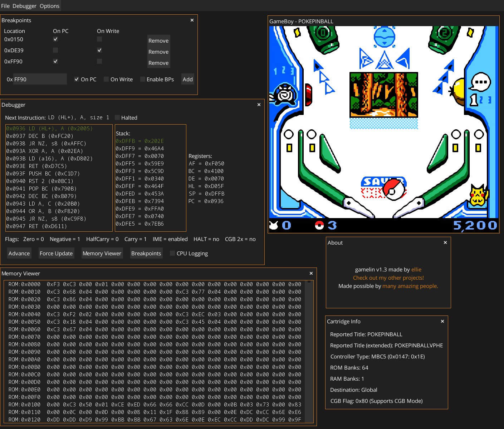
Task: Remove breakpoint 0xFF90
Action: coord(158,63)
